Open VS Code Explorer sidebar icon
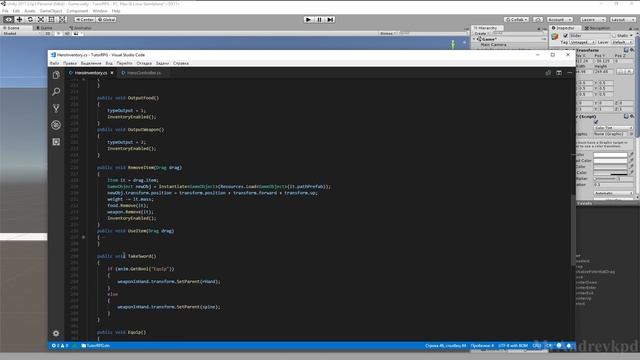The height and width of the screenshot is (360, 640). point(56,75)
